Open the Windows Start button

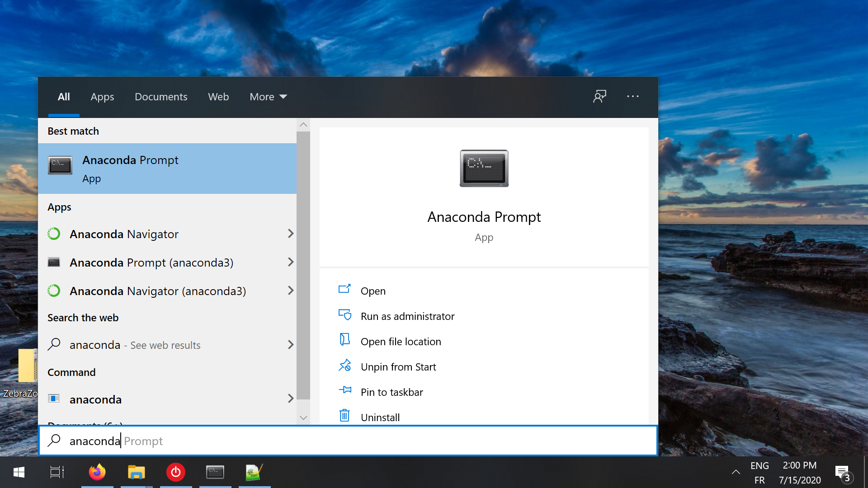point(19,472)
